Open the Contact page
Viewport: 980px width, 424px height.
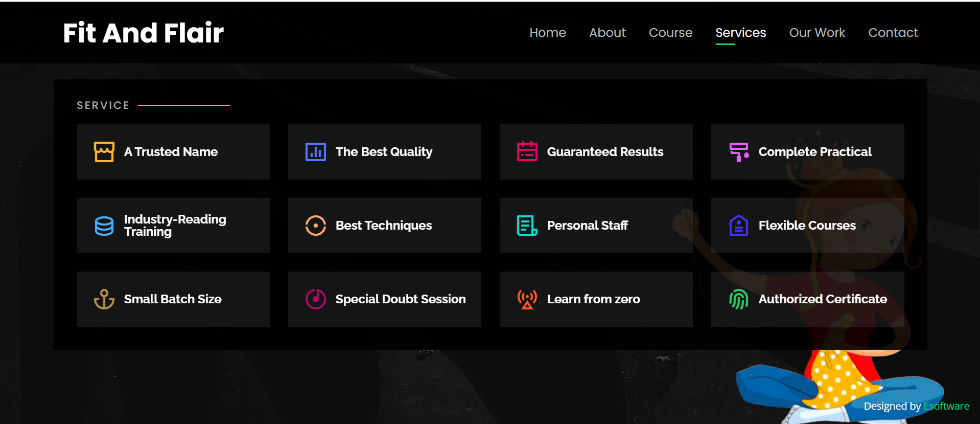coord(893,33)
